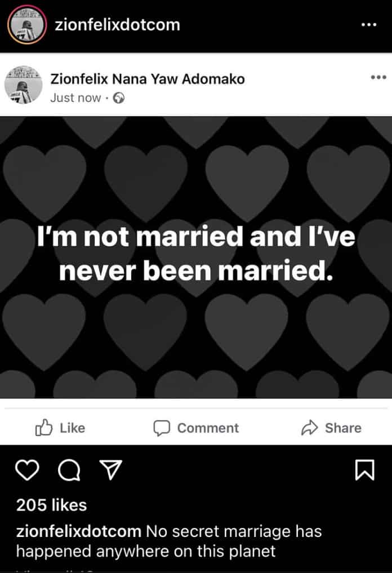This screenshot has height=573, width=392.
Task: Open the Facebook post three-dot options
Action: click(378, 77)
